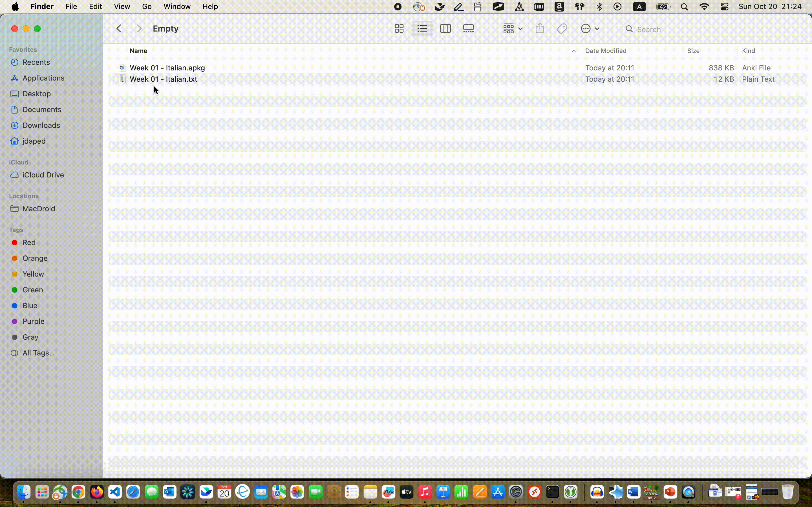This screenshot has height=507, width=812.
Task: Open All Tags in the sidebar
Action: (x=38, y=353)
